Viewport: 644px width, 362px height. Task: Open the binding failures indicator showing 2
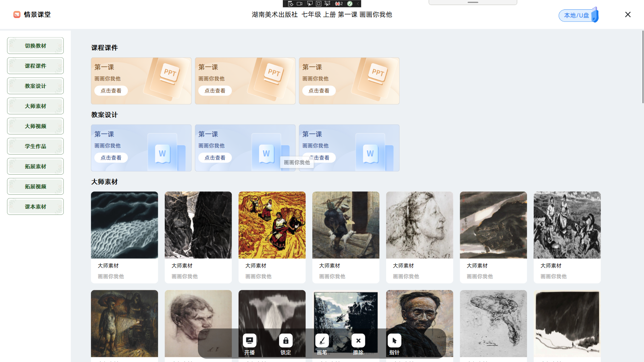339,4
